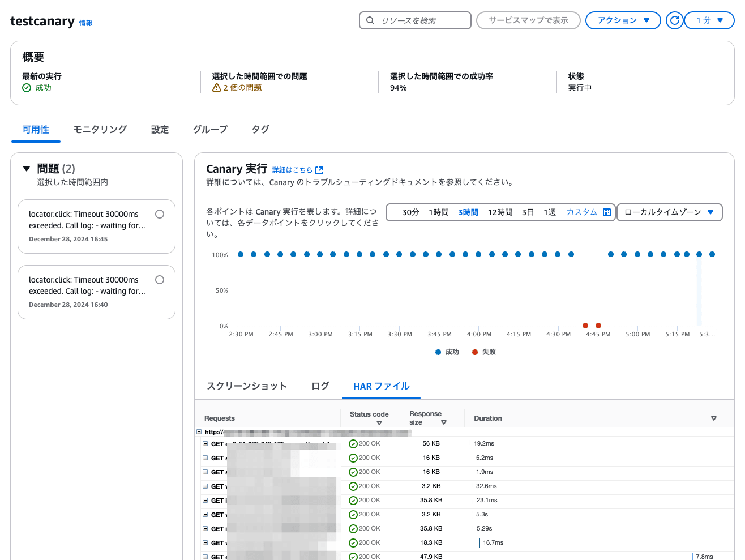Click the first red failed data point on the chart

(585, 326)
